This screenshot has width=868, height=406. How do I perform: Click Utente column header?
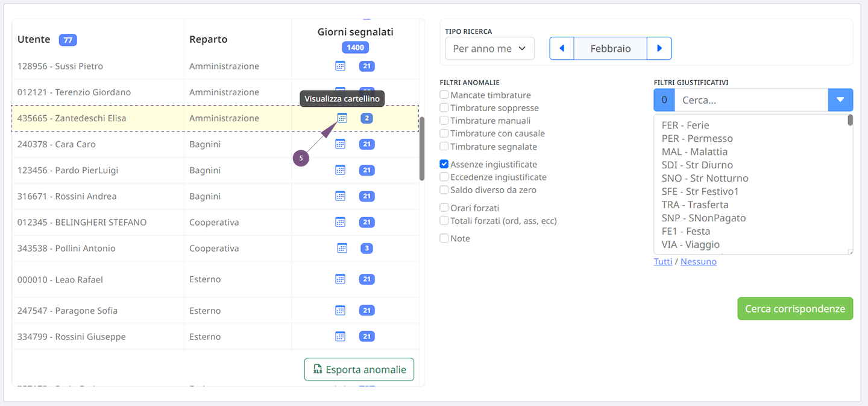(x=34, y=39)
